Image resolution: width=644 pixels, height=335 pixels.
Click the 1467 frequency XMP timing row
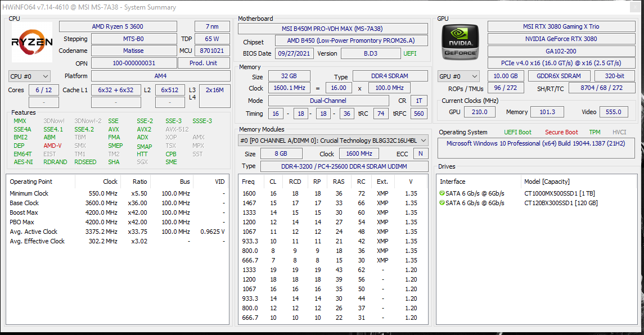(332, 203)
